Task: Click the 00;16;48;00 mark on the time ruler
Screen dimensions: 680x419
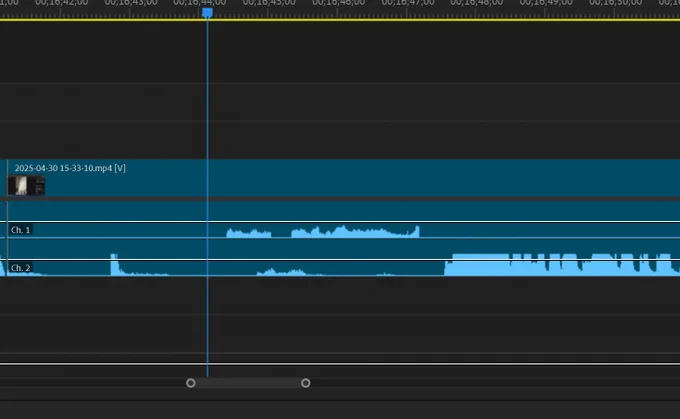Action: [477, 3]
